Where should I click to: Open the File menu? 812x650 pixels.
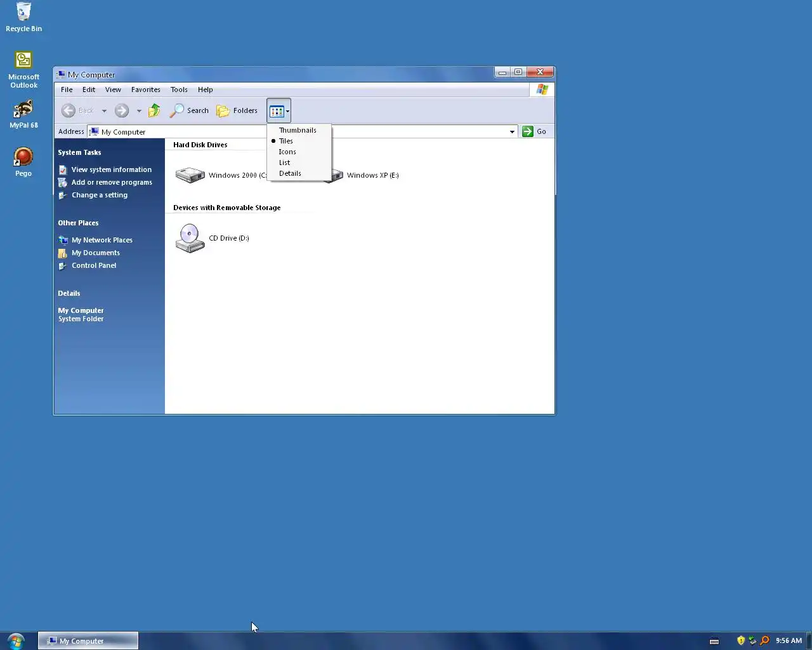tap(67, 90)
